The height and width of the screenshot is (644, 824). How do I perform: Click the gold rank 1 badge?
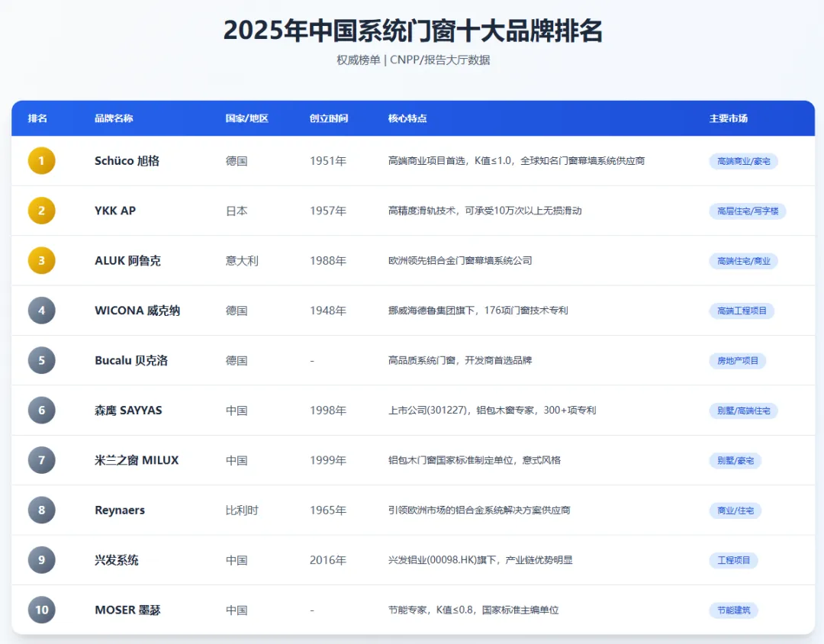tap(41, 161)
